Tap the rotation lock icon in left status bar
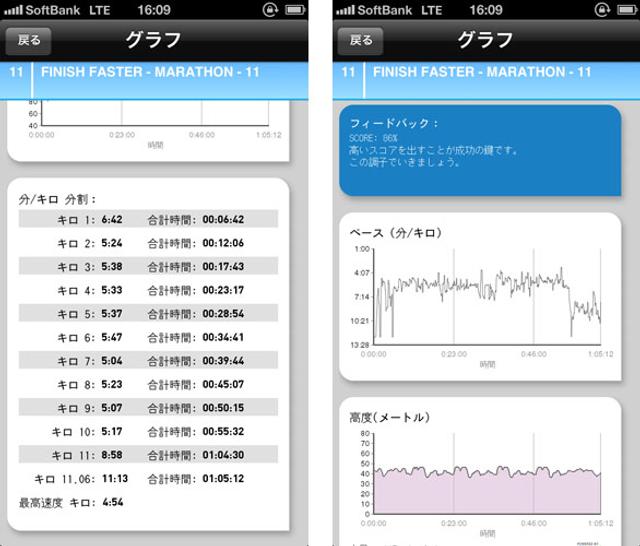The height and width of the screenshot is (546, 640). (x=270, y=9)
